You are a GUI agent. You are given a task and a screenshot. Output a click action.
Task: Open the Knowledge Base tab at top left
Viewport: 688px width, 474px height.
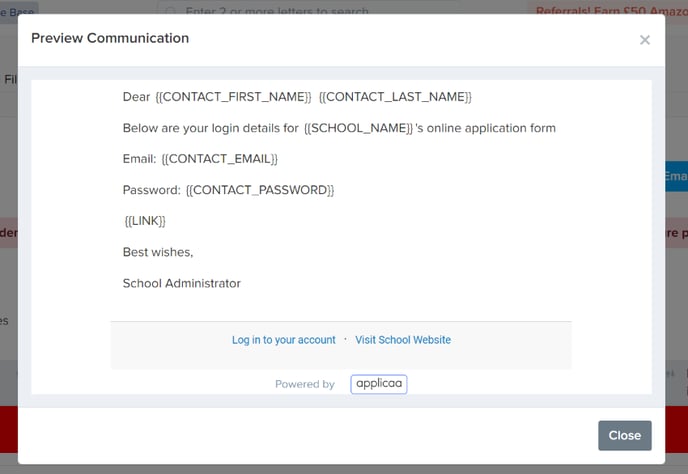18,10
